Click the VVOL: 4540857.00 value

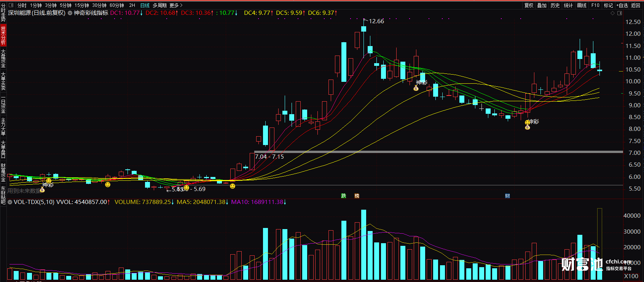click(x=82, y=202)
